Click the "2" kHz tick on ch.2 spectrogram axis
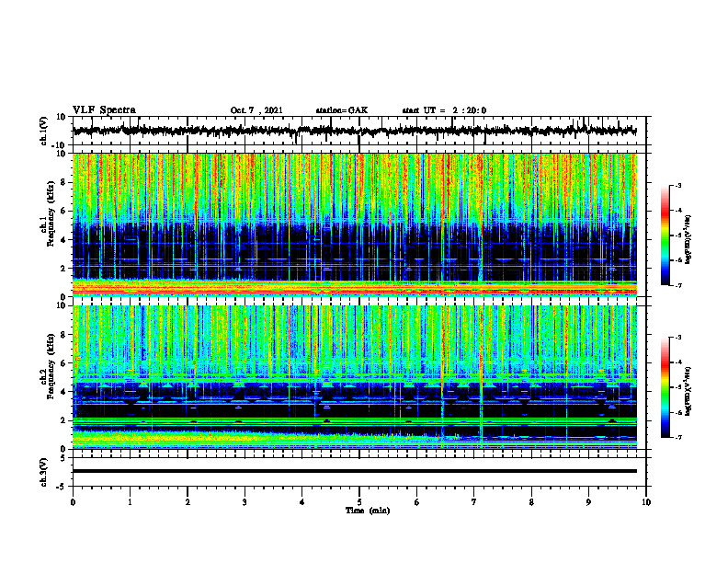 click(63, 420)
